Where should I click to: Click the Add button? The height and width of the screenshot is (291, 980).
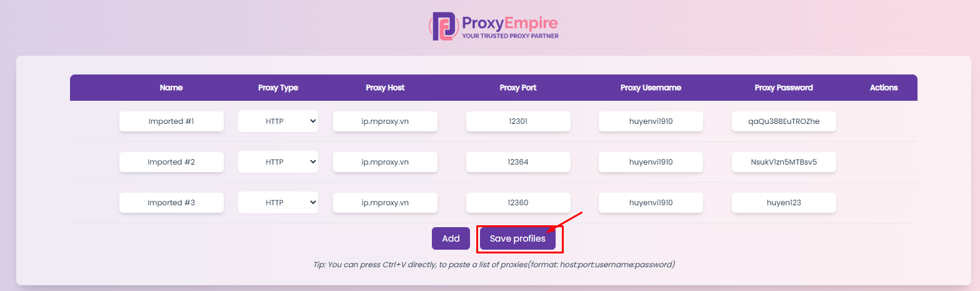click(451, 238)
